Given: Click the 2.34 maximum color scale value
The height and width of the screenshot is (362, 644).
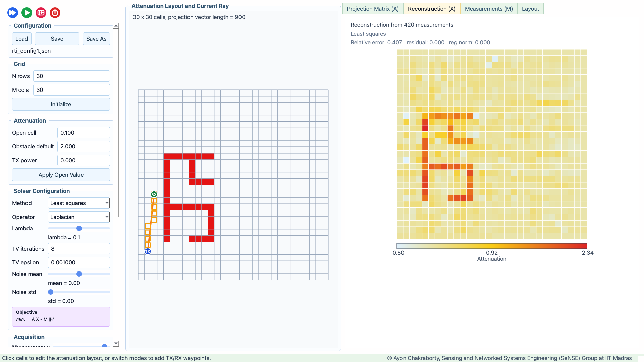Looking at the screenshot, I should click(x=588, y=253).
